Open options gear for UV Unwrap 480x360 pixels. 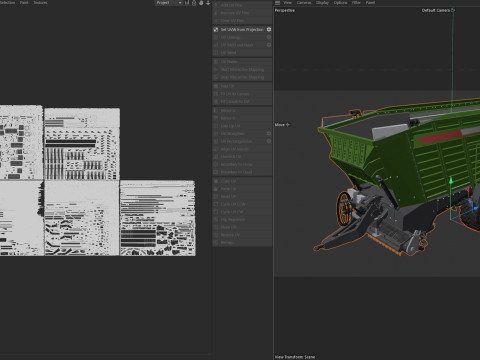point(269,37)
